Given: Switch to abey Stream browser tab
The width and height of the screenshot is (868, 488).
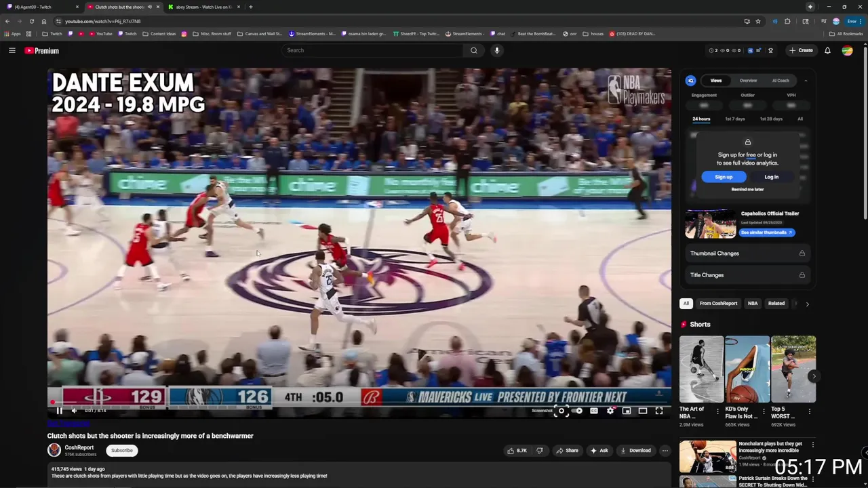Looking at the screenshot, I should point(203,7).
